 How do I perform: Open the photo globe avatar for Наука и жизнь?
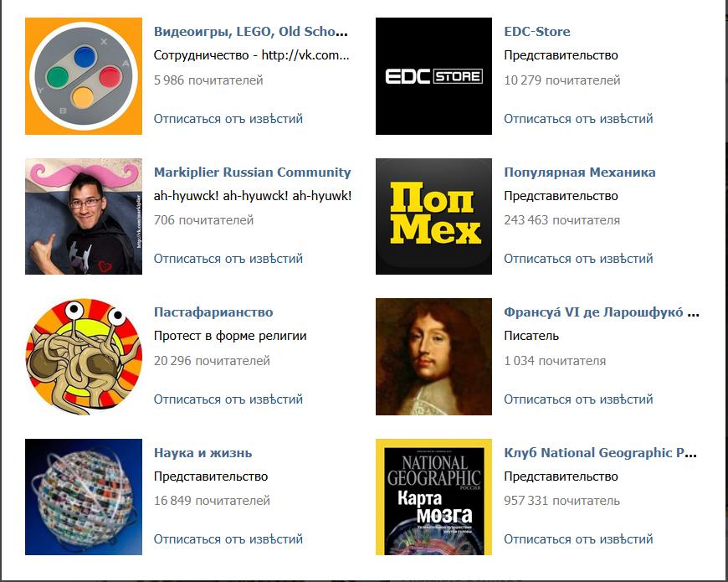point(84,497)
